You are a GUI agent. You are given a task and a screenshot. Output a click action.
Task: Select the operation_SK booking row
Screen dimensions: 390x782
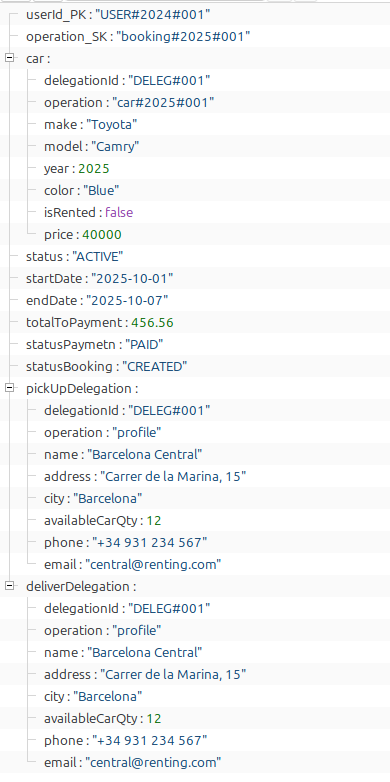(x=195, y=36)
